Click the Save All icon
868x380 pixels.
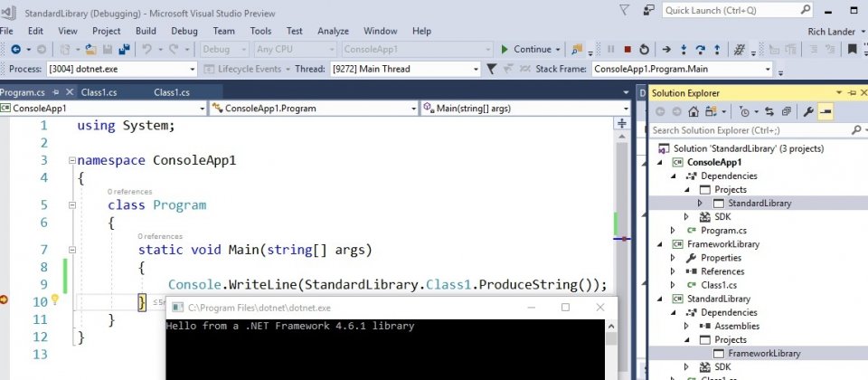pyautogui.click(x=124, y=49)
